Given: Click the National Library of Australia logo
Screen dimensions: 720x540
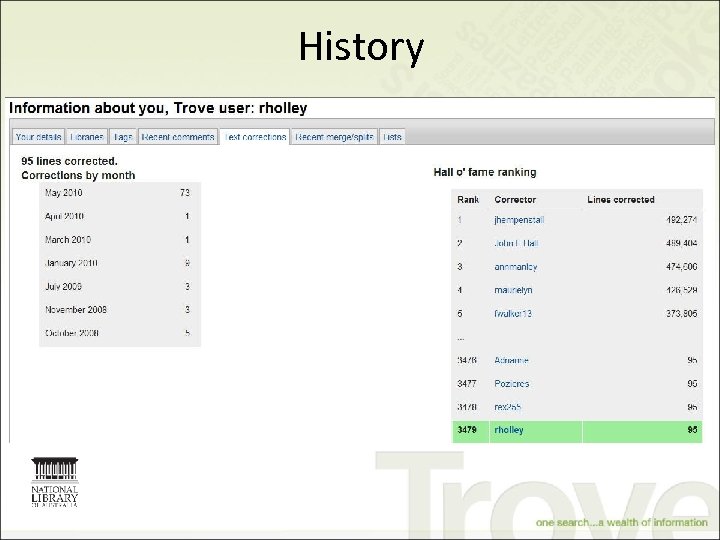Looking at the screenshot, I should click(x=55, y=482).
